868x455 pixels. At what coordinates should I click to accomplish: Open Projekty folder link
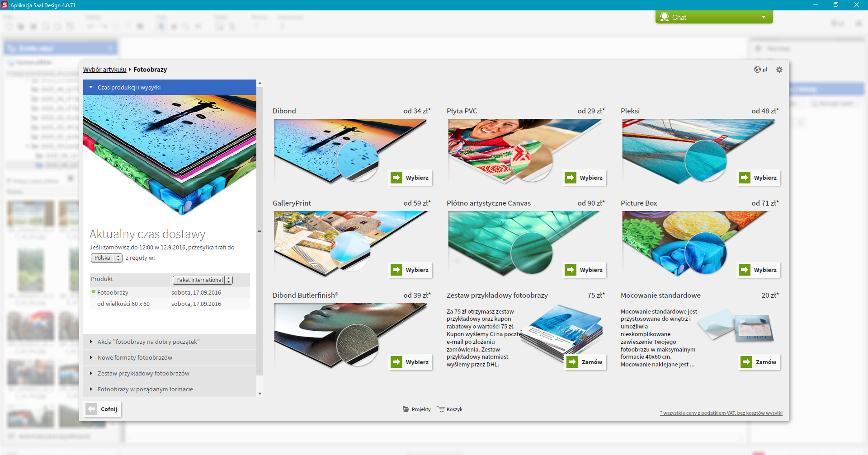pos(416,409)
